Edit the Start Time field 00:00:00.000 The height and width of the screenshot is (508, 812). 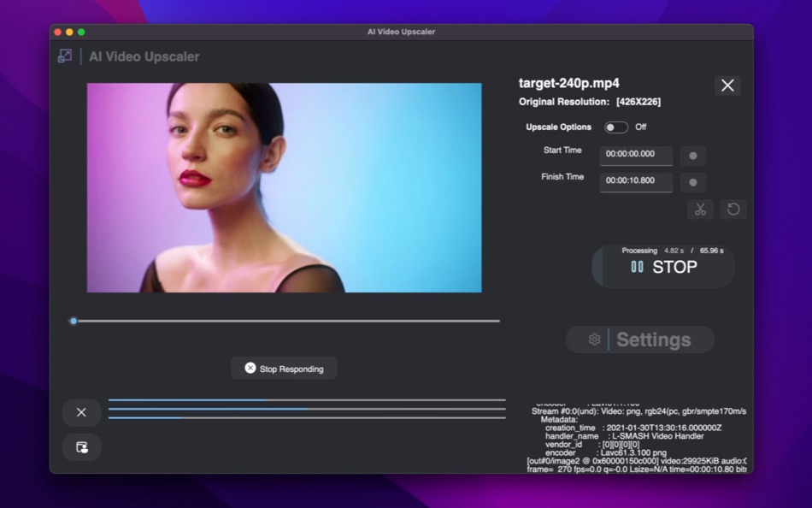pos(635,156)
